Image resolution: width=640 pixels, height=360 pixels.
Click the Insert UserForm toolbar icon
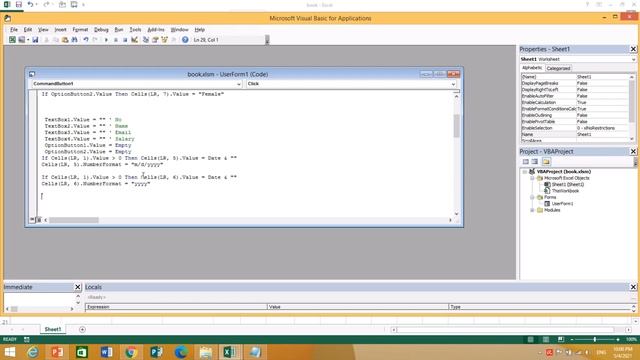pyautogui.click(x=21, y=40)
